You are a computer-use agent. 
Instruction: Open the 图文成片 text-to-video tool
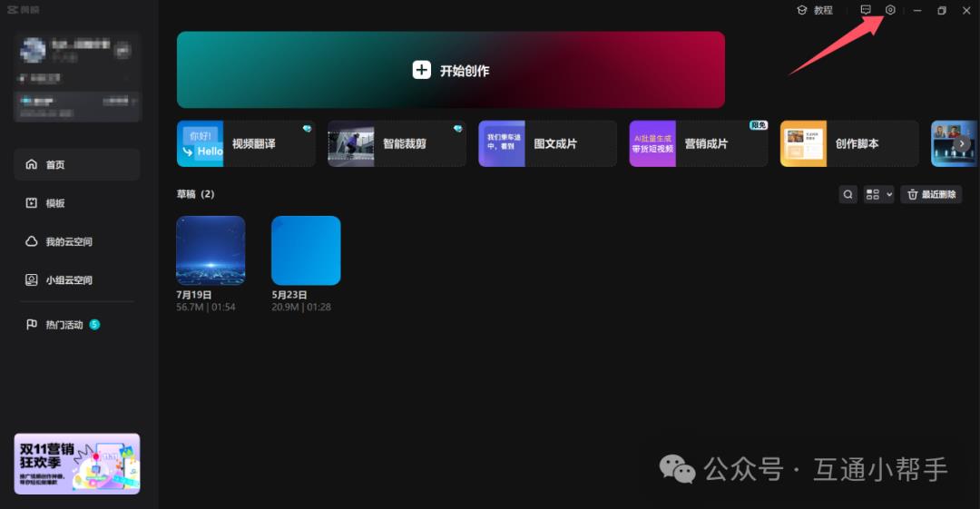547,143
